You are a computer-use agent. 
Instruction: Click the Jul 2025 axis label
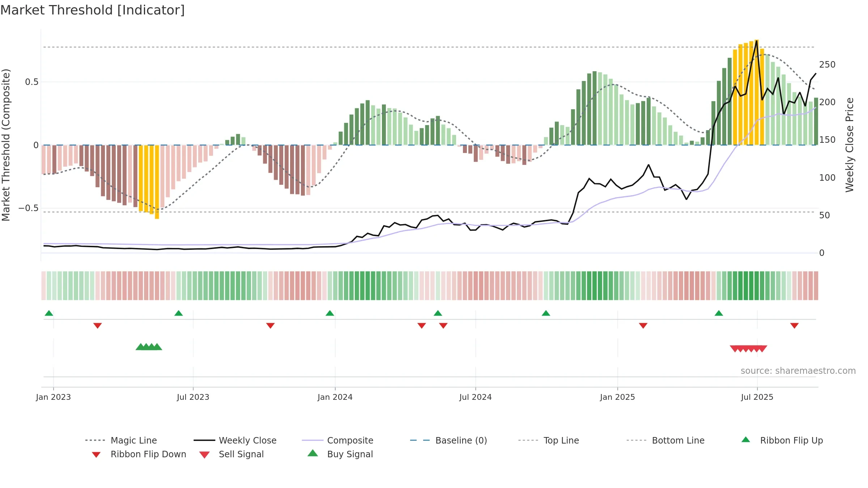click(757, 397)
